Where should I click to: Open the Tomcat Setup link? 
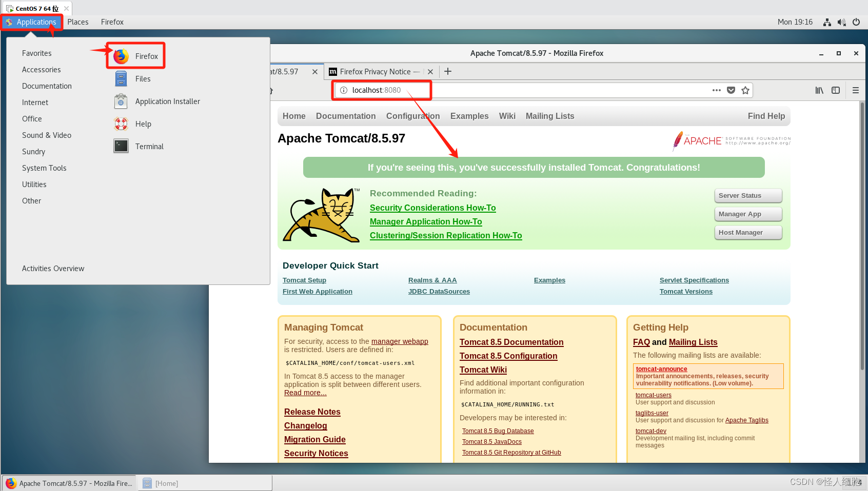[304, 280]
